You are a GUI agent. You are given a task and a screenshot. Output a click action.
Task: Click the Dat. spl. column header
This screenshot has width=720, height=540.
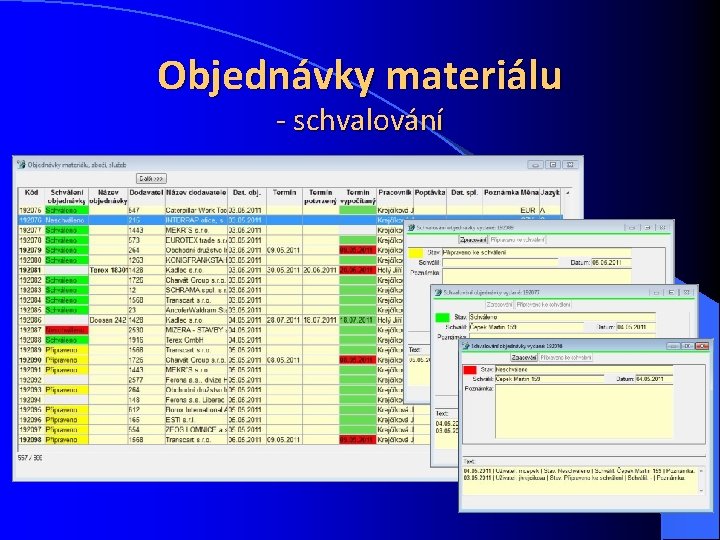464,197
